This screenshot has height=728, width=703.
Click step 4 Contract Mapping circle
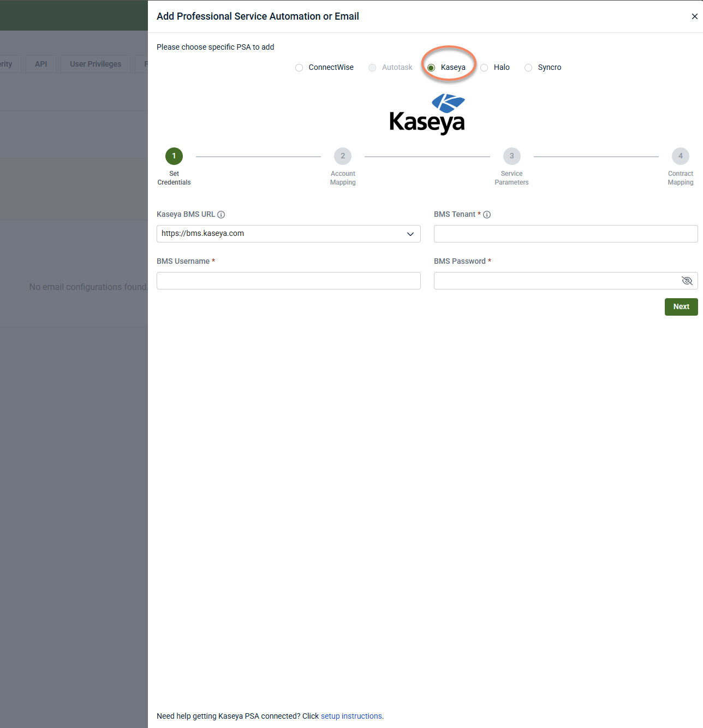681,156
